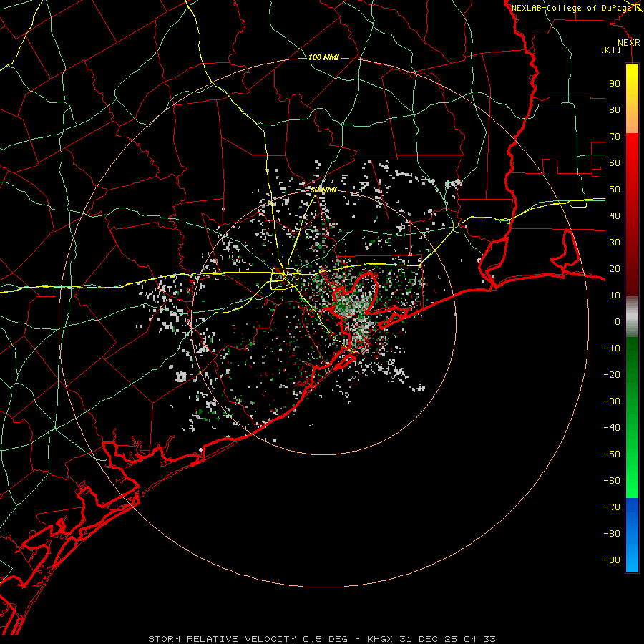
Task: Click the KT units label above color scale
Action: (611, 49)
